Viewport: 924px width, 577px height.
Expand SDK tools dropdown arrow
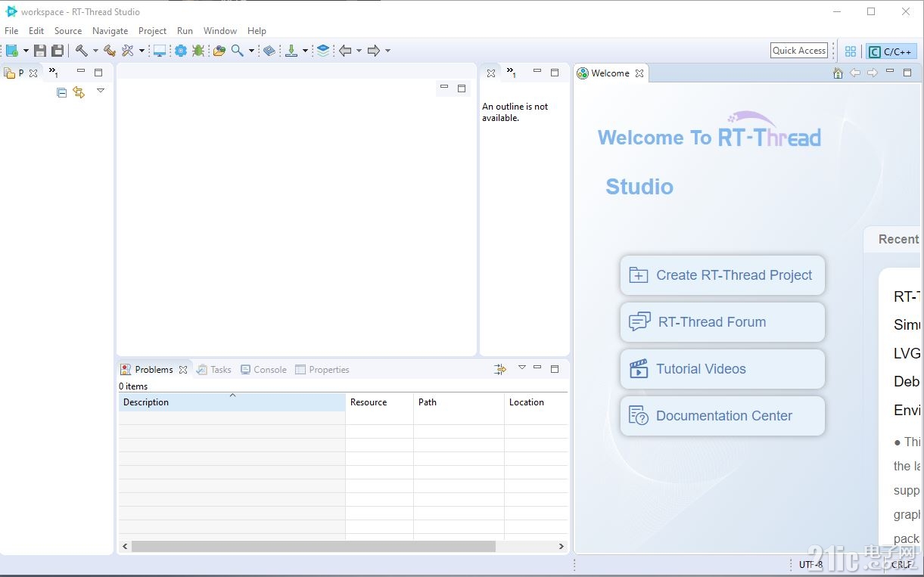click(142, 51)
